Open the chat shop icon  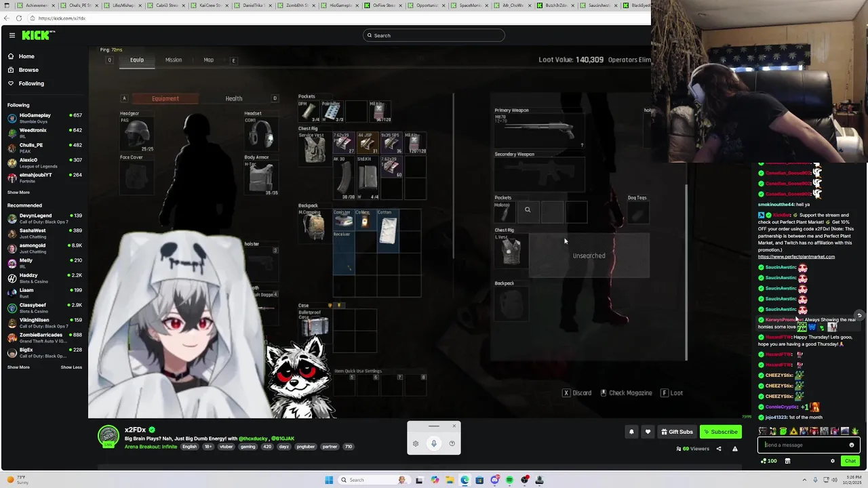pos(787,461)
